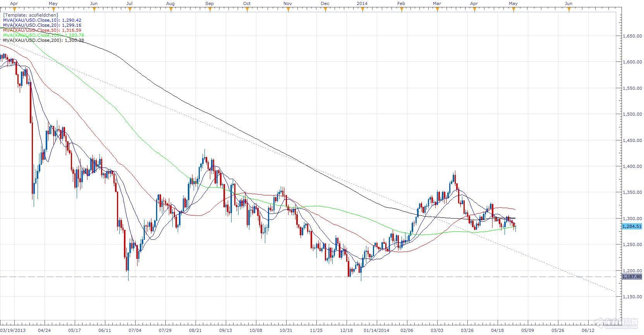Select the MVA 20 legend entry 1,299.16
644x335 pixels.
tap(42, 25)
